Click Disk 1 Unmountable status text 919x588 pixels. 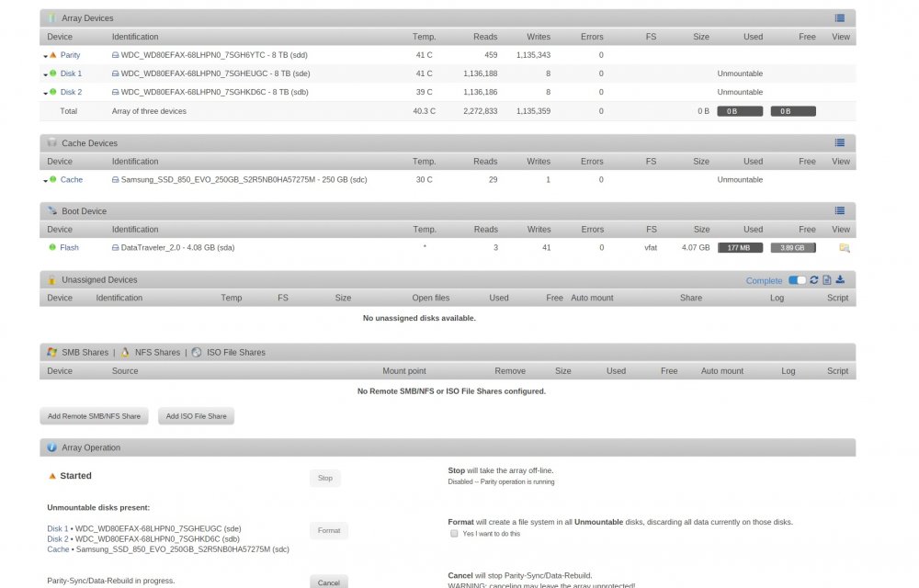click(x=740, y=73)
